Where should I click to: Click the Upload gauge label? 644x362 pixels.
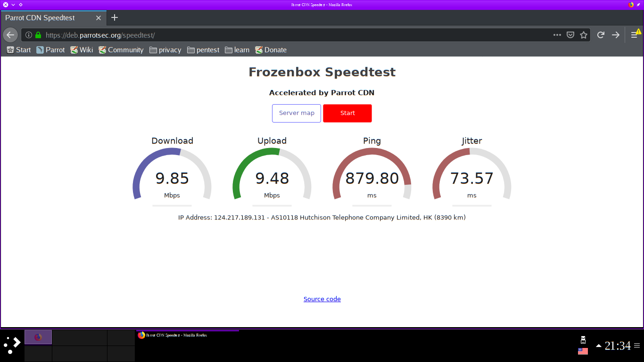pos(272,141)
